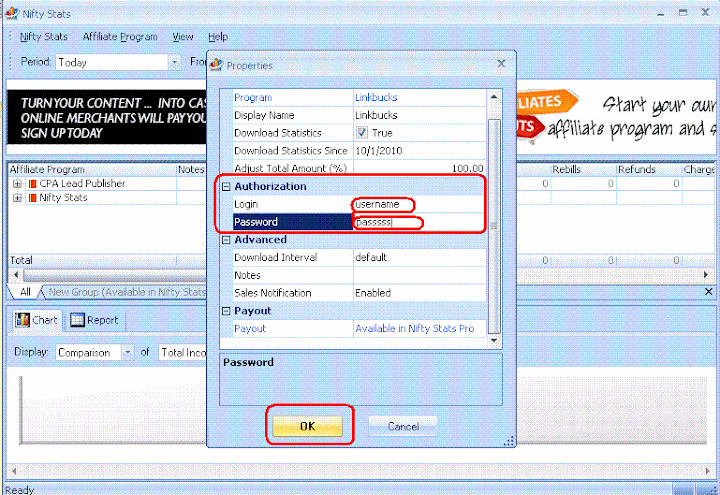Expand Nifty Stats tree node

point(17,198)
